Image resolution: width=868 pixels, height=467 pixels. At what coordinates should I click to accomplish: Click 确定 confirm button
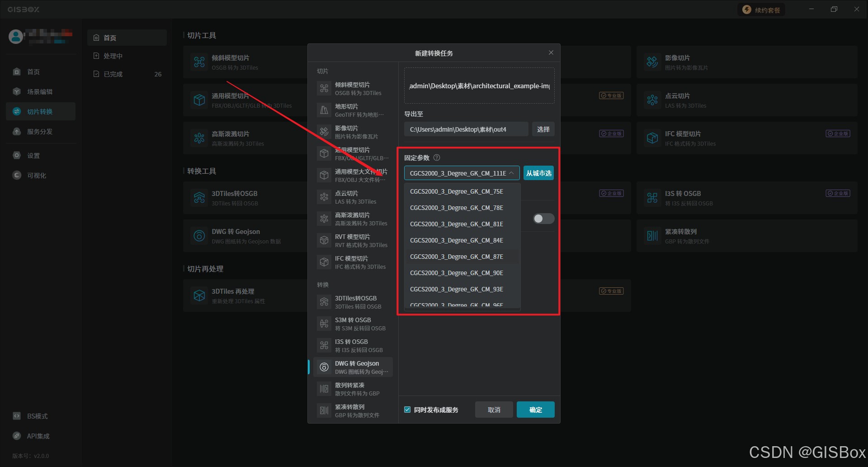pyautogui.click(x=536, y=410)
